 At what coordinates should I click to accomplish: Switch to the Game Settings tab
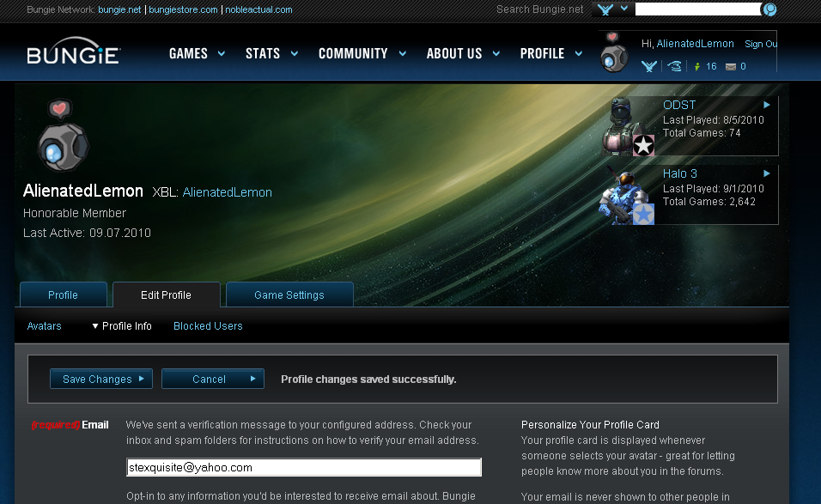(289, 295)
